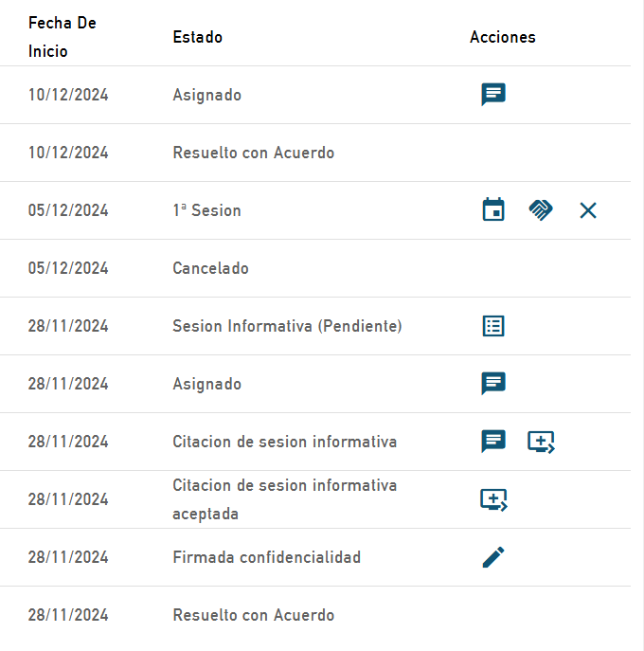Select the Resuelto con Acuerdo row dated 28/11/2024
The width and height of the screenshot is (644, 651).
[253, 615]
